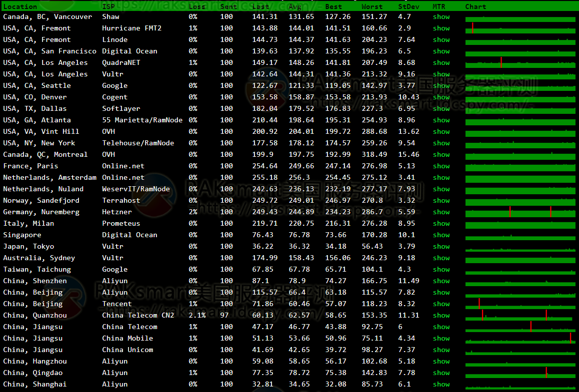Show MTR for Nuremberg Hetzner

click(x=441, y=212)
